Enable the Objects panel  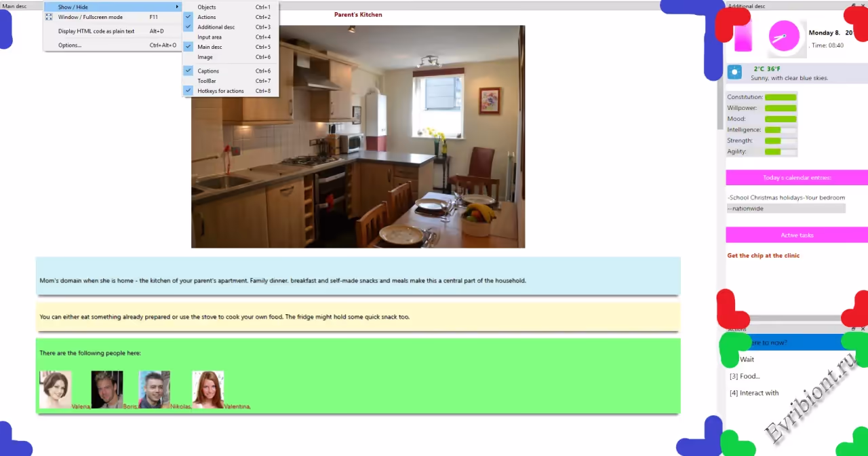coord(207,7)
